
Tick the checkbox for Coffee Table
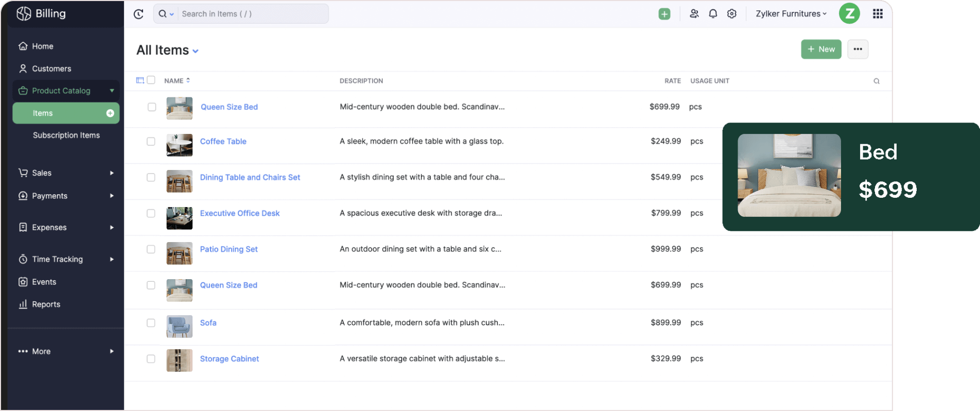point(151,142)
